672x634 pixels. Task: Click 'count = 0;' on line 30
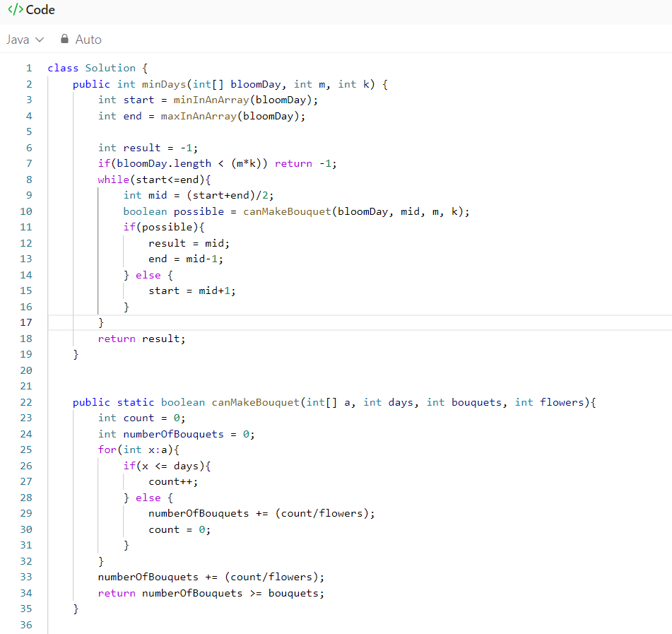pos(179,529)
